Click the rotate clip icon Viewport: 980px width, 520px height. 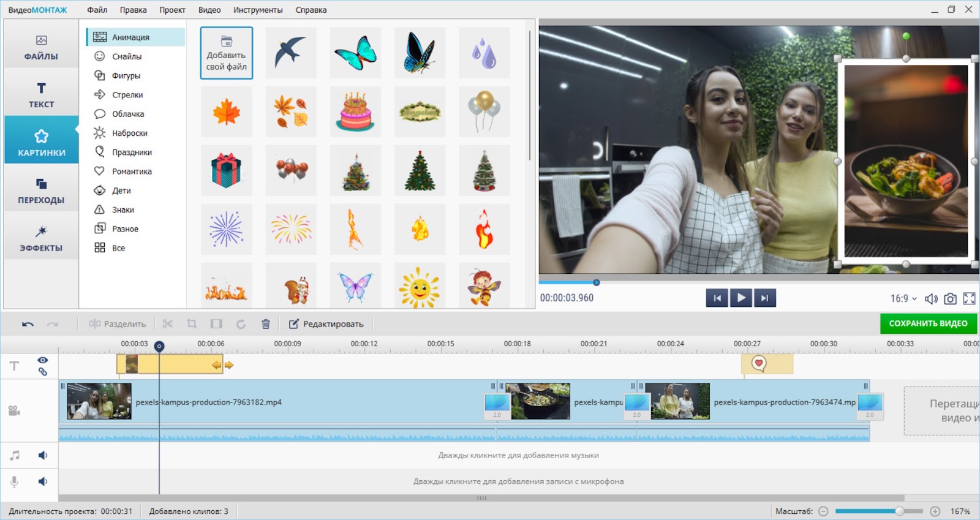(x=241, y=324)
